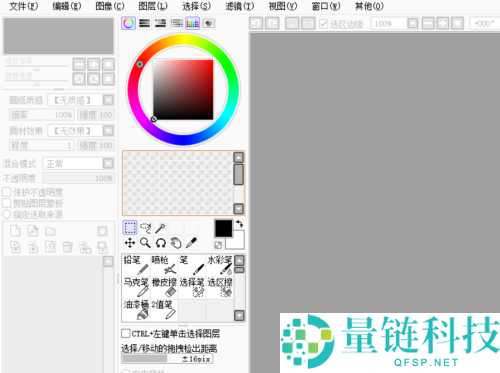Screen dimensions: 500x373
Task: Choose the 喷枪 airbrush tool
Action: [x=164, y=265]
